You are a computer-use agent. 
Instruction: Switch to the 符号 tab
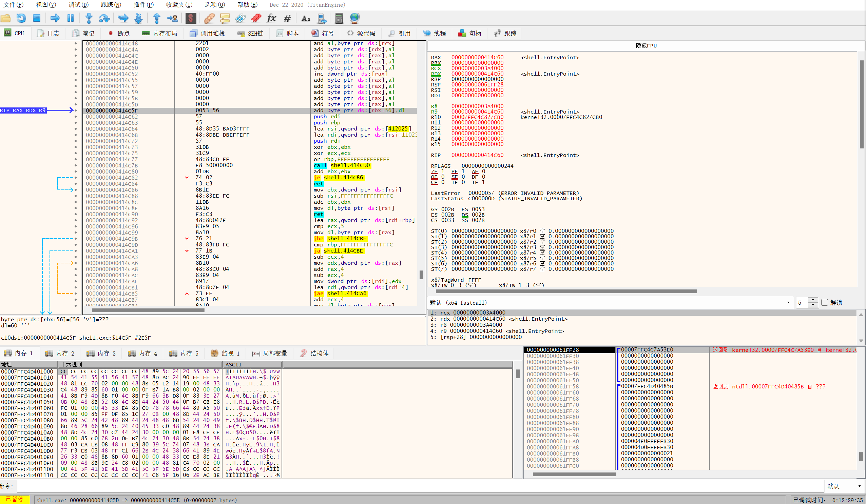[x=323, y=33]
